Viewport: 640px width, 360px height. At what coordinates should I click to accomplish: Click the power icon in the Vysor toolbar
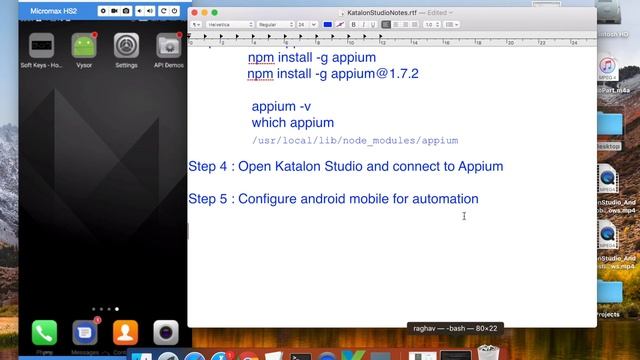pos(174,11)
